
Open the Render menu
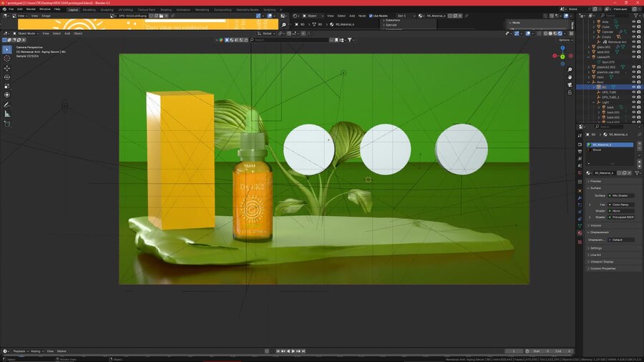[31, 9]
